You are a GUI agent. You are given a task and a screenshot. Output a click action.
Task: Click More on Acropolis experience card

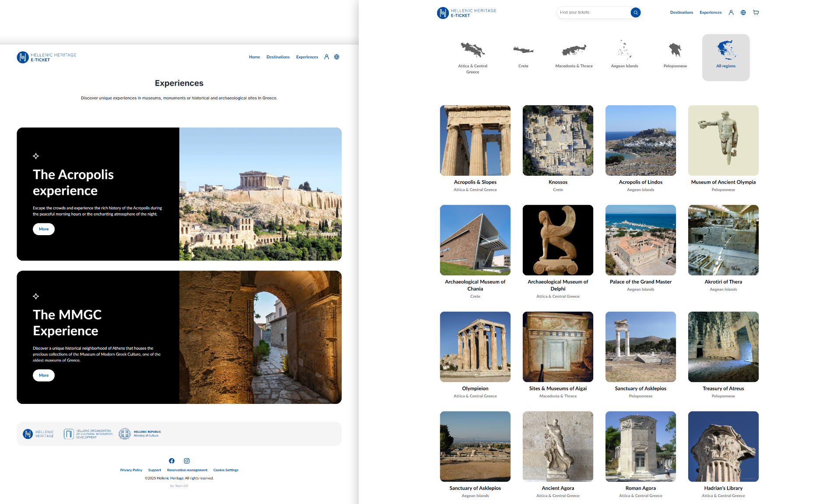[x=44, y=229]
